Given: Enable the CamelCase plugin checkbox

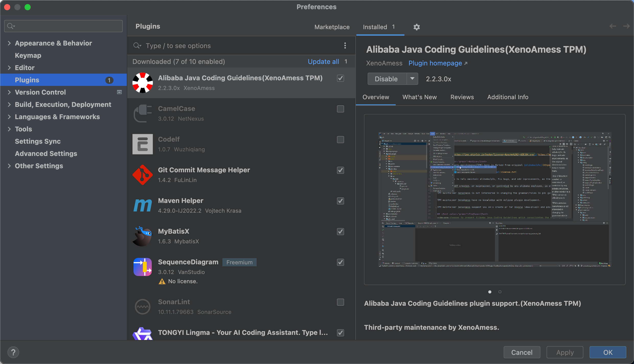Looking at the screenshot, I should click(x=340, y=109).
